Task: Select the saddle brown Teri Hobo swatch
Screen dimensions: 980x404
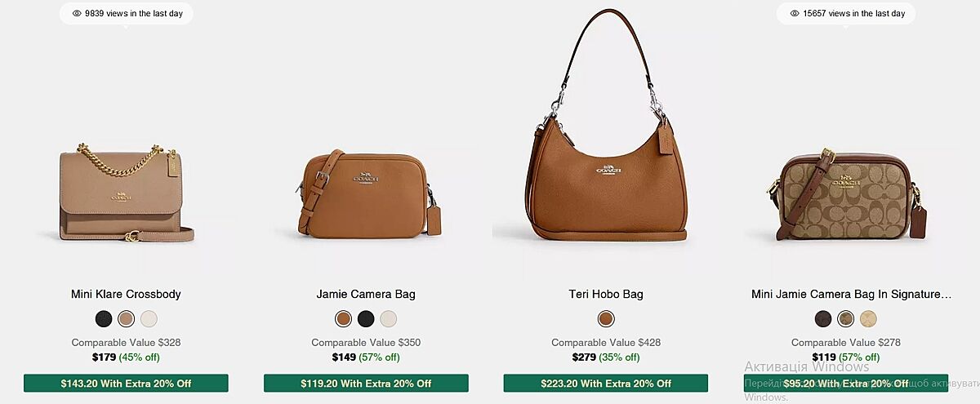Action: 606,319
